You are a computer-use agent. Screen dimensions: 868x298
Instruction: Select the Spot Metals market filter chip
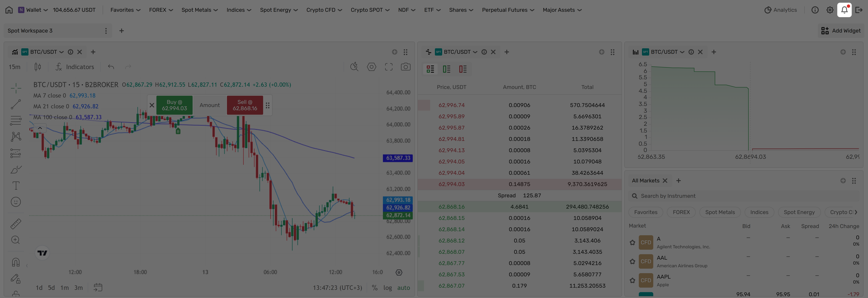point(720,212)
